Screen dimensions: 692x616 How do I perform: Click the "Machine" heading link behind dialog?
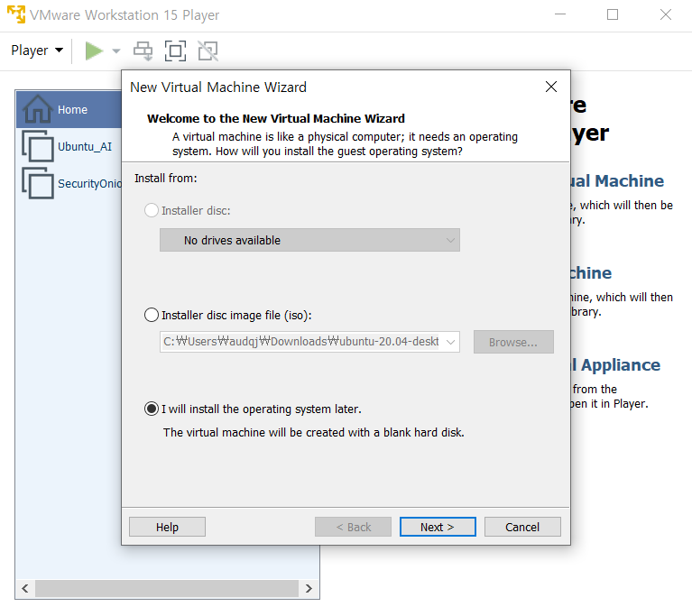(629, 181)
